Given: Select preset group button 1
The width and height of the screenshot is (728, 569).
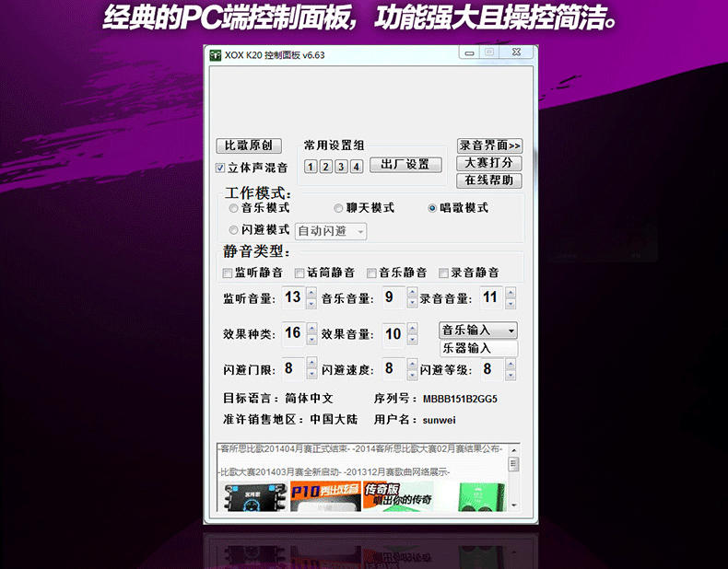Looking at the screenshot, I should (x=311, y=167).
